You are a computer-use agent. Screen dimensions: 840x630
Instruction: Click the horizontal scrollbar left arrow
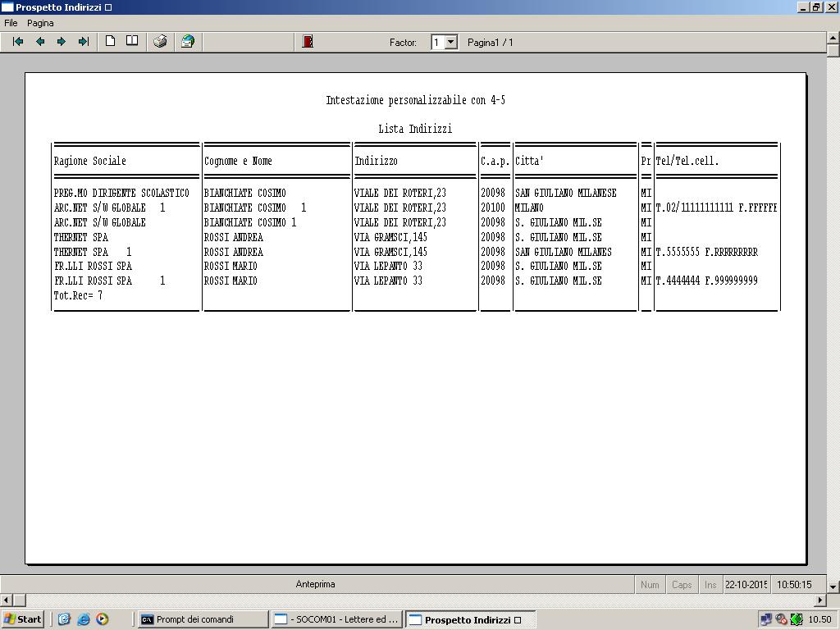tap(6, 600)
